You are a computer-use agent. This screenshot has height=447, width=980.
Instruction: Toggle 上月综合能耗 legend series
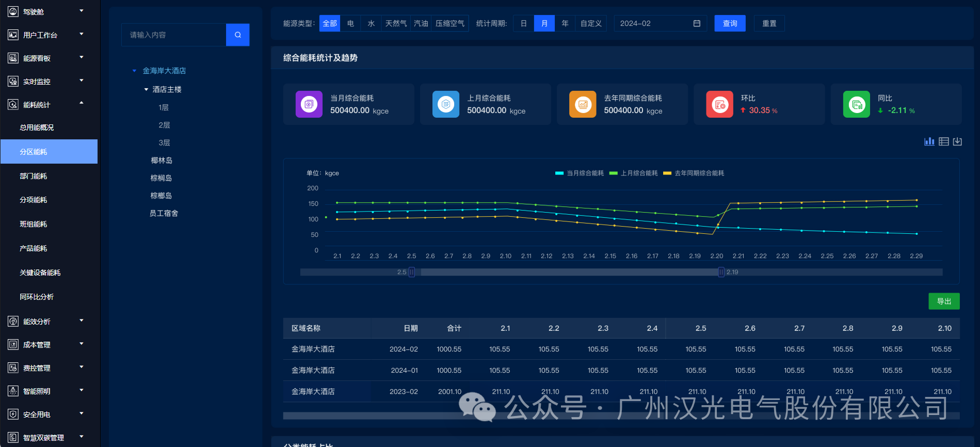click(634, 173)
